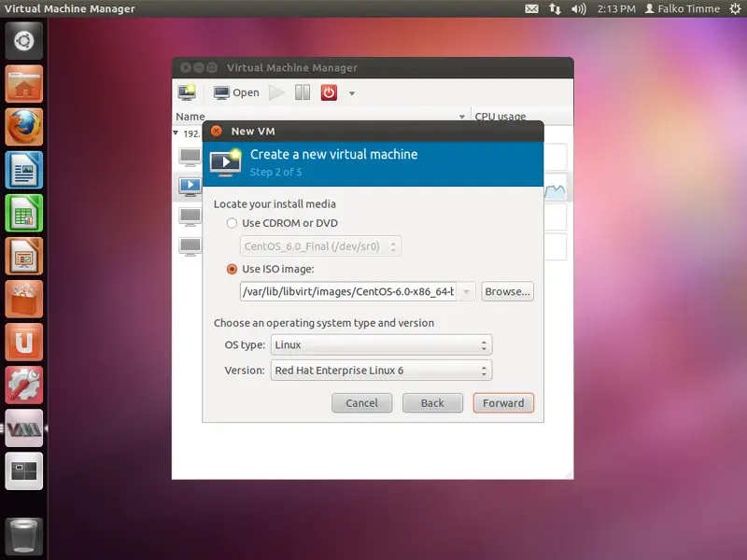747x560 pixels.
Task: Click the Create a new virtual machine wizard icon
Action: point(226,162)
